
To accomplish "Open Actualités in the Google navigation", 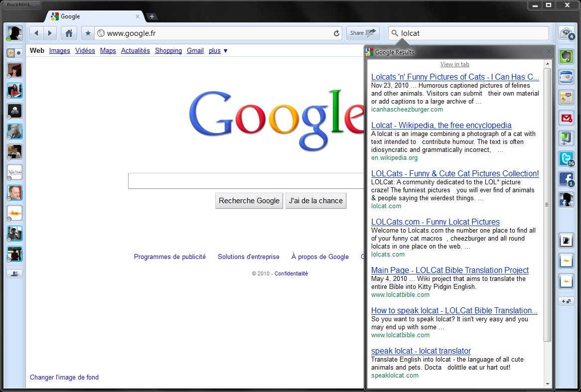I will pyautogui.click(x=135, y=51).
